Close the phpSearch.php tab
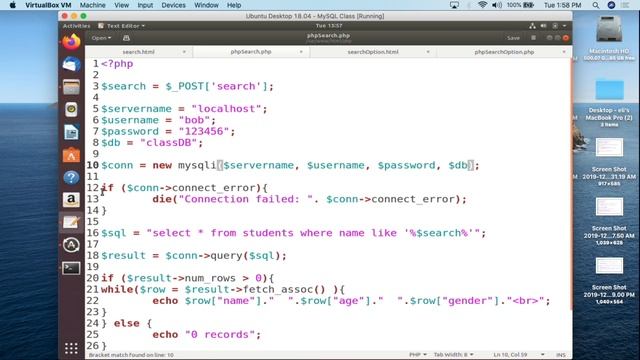 click(x=301, y=52)
